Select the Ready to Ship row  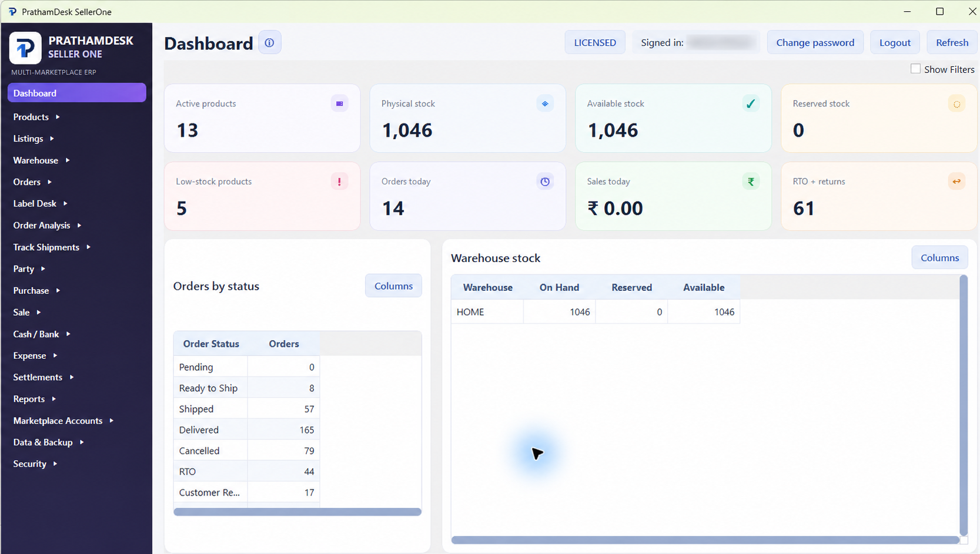click(x=247, y=388)
